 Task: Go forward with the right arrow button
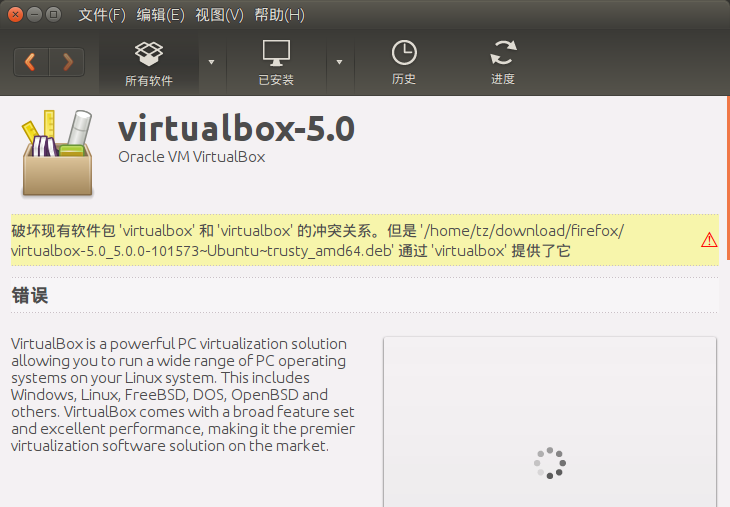[x=67, y=62]
